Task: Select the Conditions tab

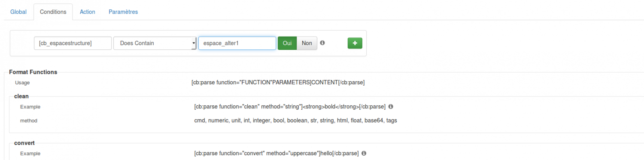Action: pos(53,12)
